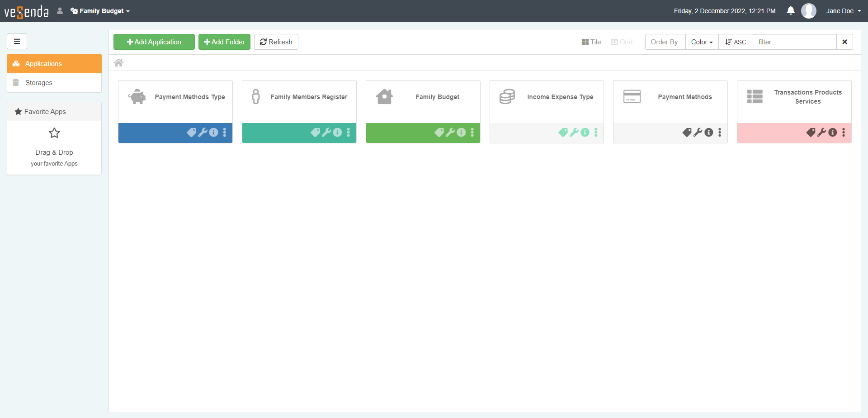Click the tag icon on Payment Methods Type
Screen dimensions: 868x418
pyautogui.click(x=191, y=133)
